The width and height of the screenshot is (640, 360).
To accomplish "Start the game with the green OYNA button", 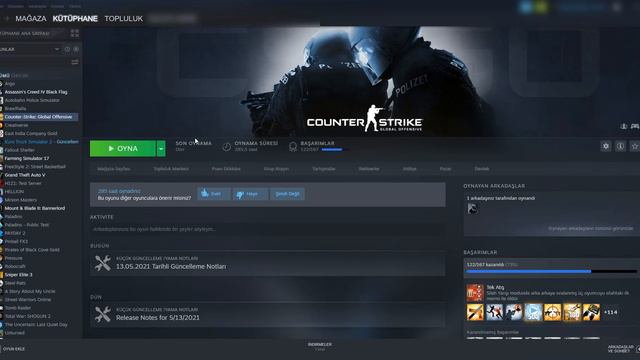I will (122, 149).
